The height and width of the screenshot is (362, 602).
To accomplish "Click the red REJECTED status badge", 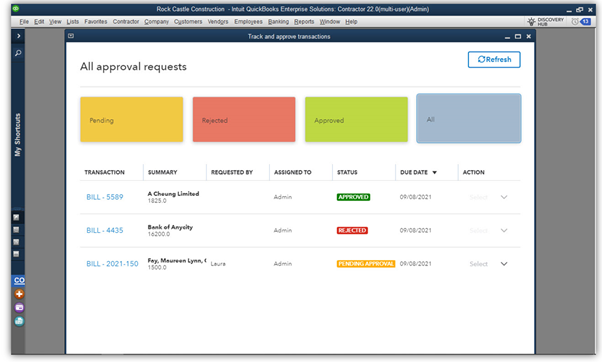I will 352,230.
